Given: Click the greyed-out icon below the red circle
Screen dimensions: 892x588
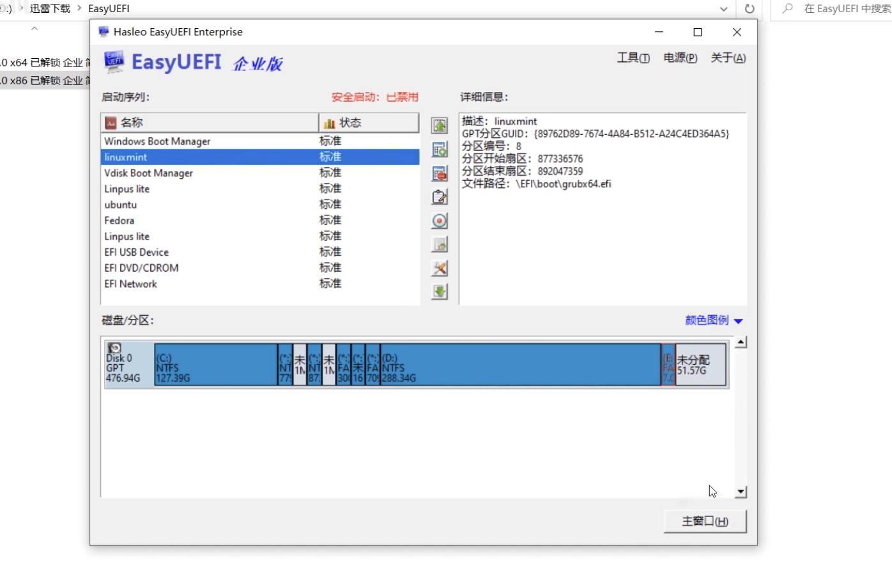Looking at the screenshot, I should [440, 244].
